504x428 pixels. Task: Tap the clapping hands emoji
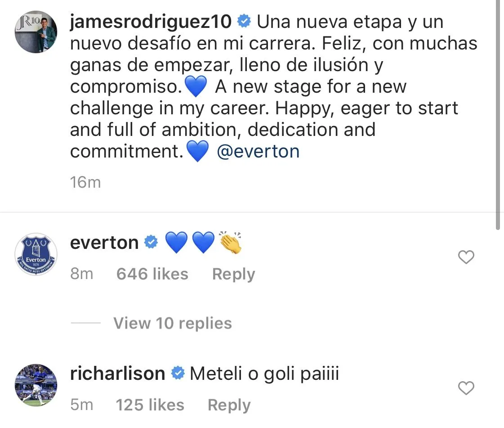230,243
